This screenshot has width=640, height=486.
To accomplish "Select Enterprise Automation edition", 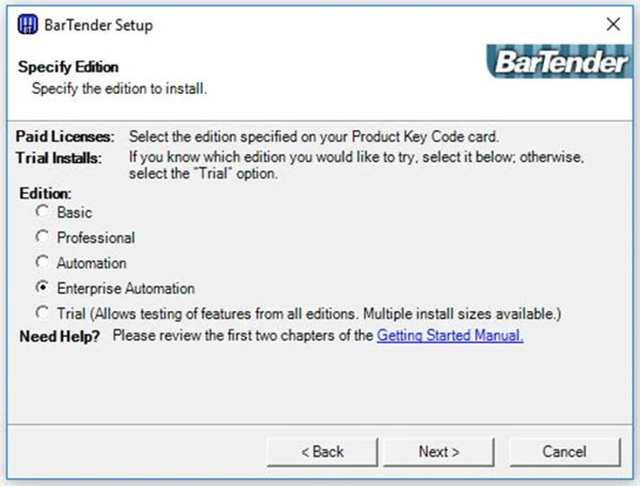I will point(42,288).
